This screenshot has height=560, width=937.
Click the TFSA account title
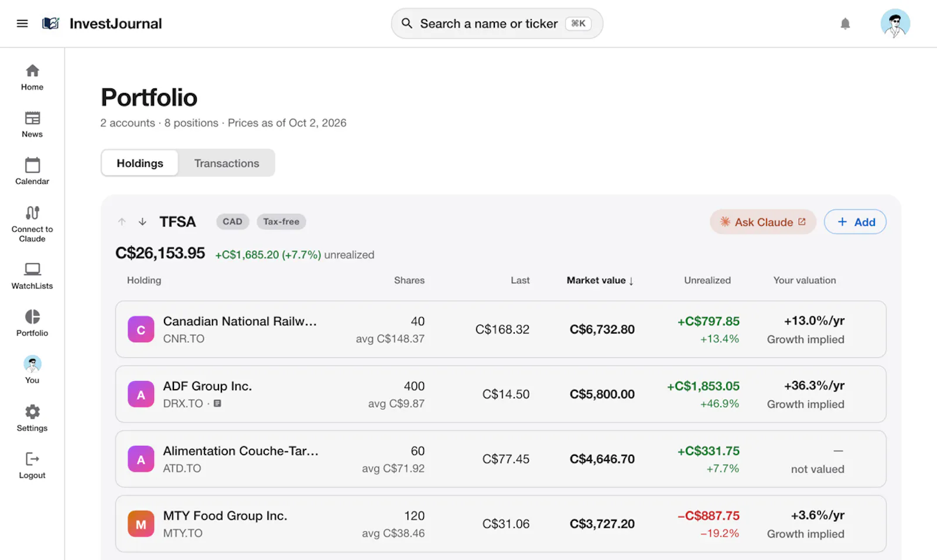[x=177, y=222]
